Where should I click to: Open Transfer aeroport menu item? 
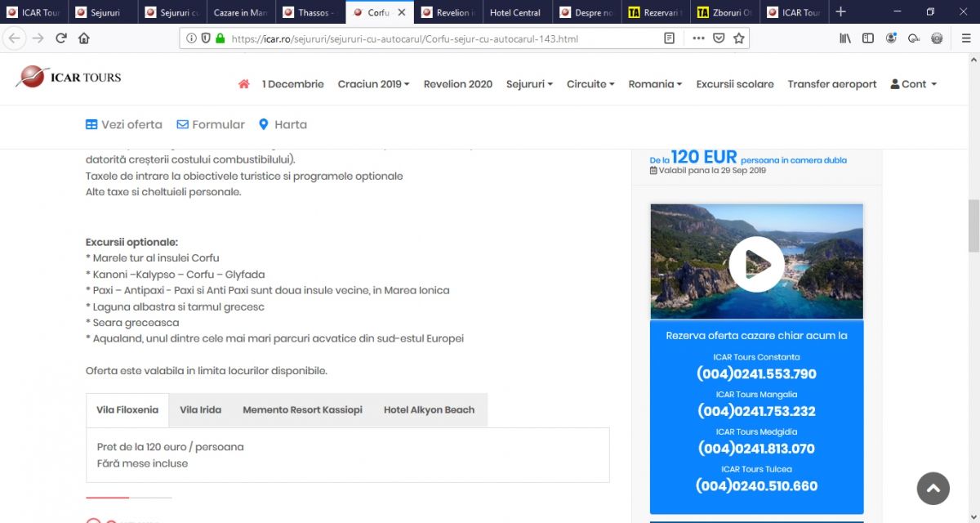point(831,84)
